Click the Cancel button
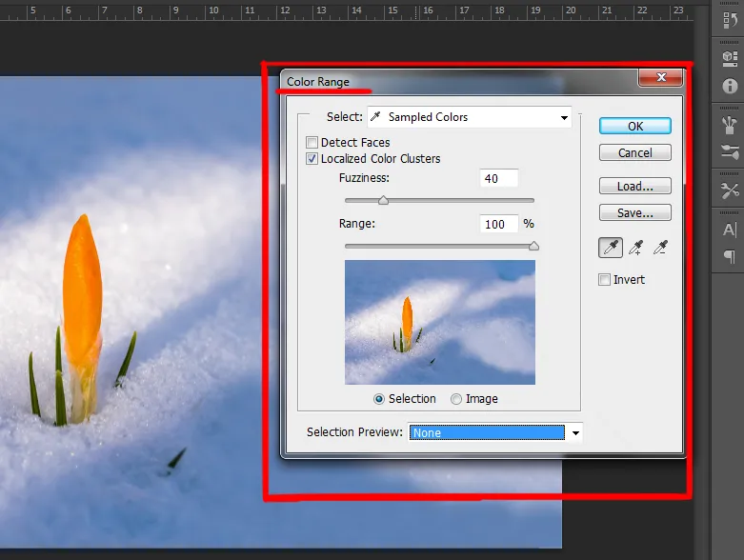The height and width of the screenshot is (560, 744). (634, 152)
